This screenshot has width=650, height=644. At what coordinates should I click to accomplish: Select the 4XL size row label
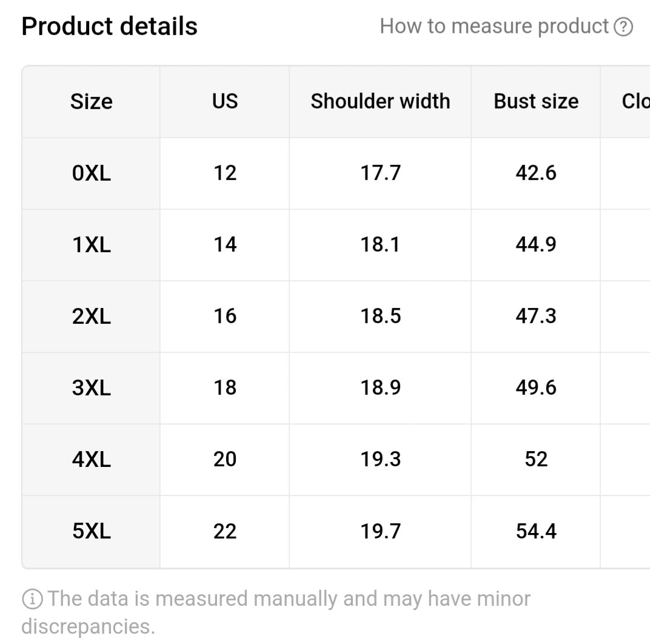[x=91, y=460]
